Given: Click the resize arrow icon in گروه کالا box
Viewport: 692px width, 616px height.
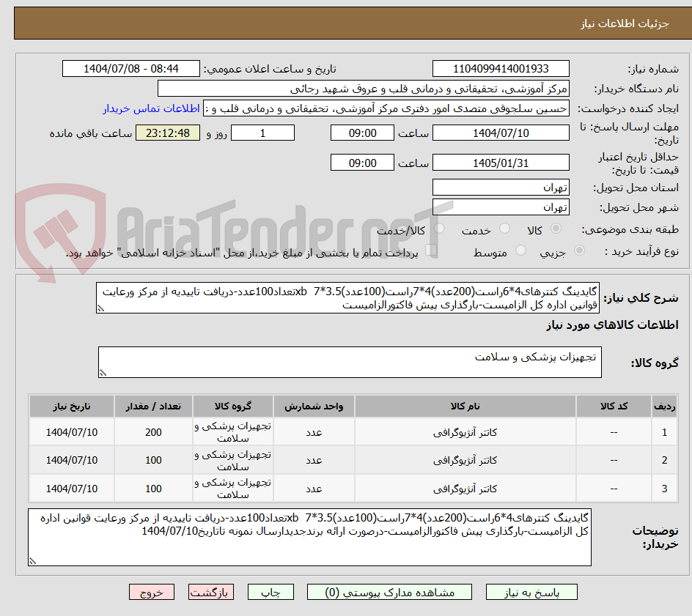Looking at the screenshot, I should click(x=103, y=372).
